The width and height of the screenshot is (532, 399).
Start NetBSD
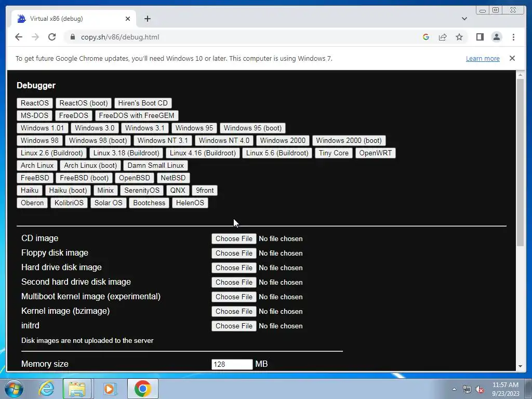[x=173, y=178]
